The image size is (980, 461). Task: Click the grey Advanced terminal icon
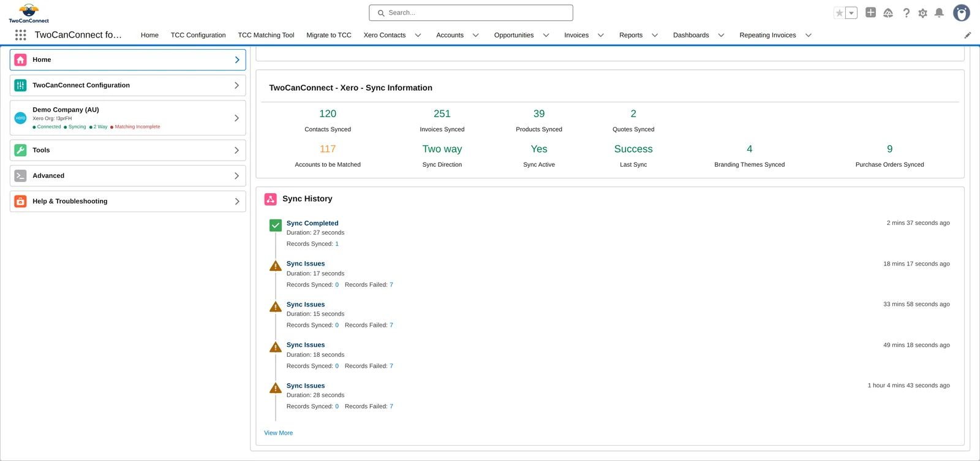tap(20, 176)
